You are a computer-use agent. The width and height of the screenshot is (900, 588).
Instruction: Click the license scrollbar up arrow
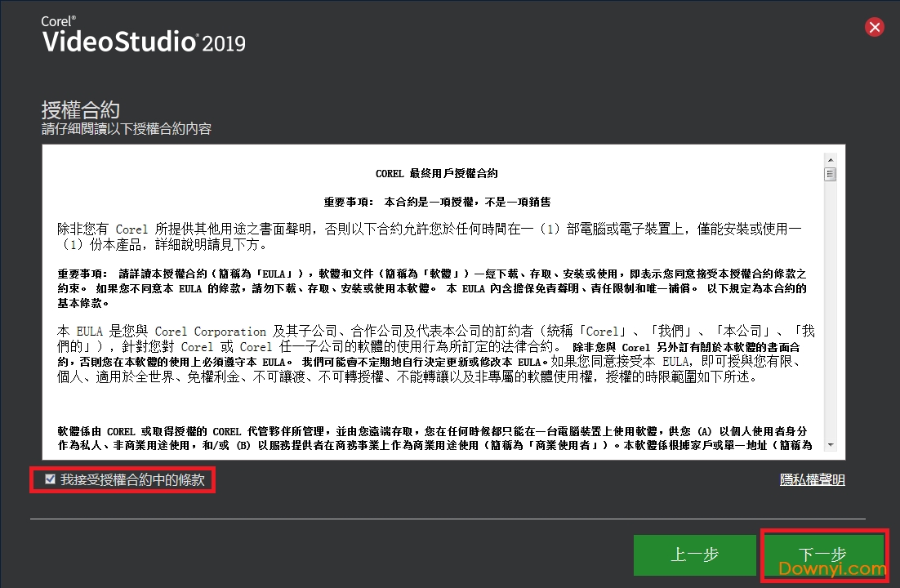830,159
